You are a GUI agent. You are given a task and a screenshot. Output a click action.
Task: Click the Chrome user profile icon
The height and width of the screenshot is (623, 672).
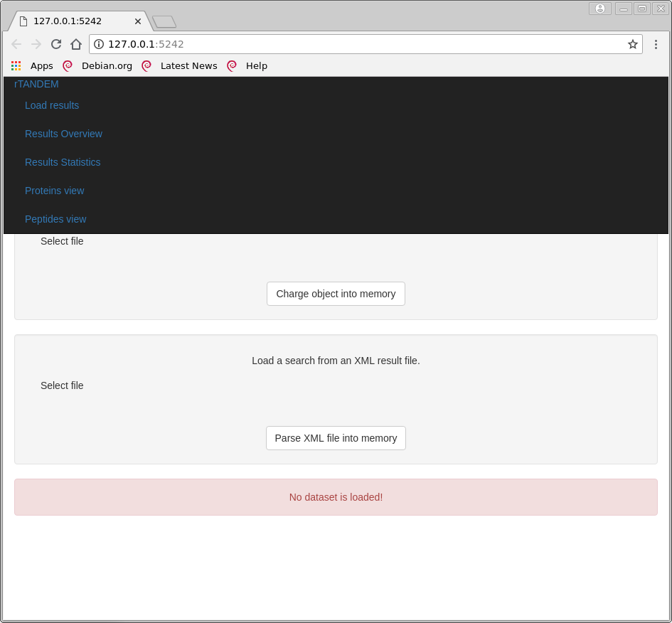(x=600, y=9)
